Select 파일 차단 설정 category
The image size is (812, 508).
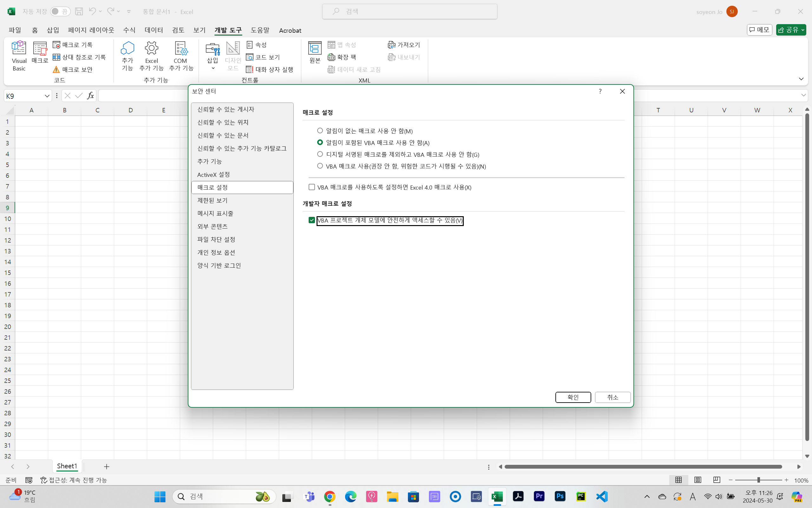[242, 239]
